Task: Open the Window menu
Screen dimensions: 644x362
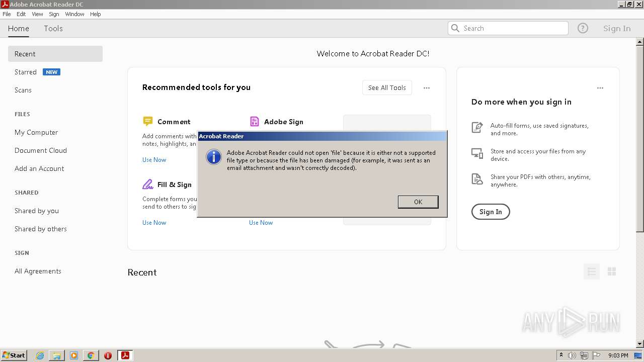Action: pos(74,14)
